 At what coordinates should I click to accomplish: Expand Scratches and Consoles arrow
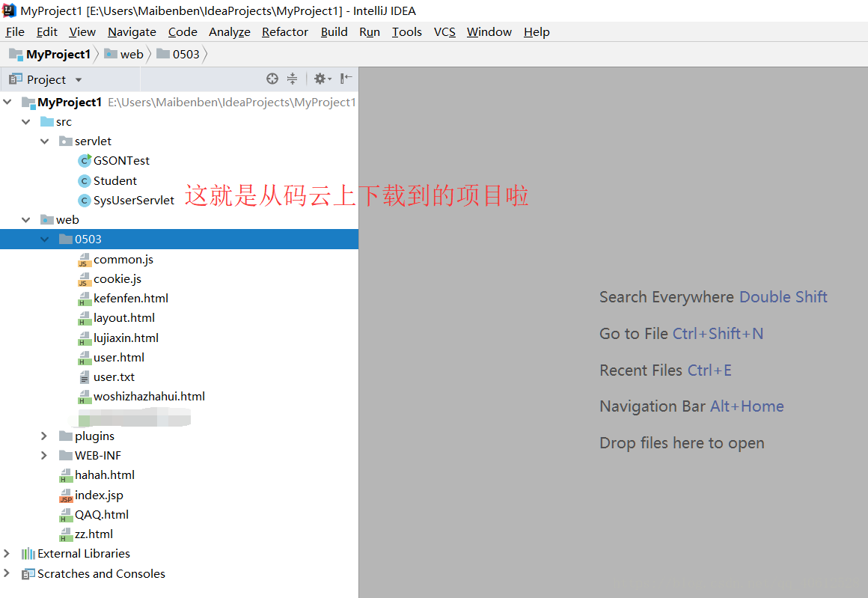tap(7, 573)
